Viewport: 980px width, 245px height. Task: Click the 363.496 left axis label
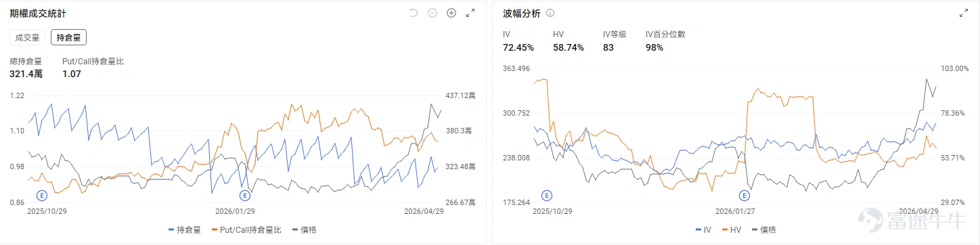point(516,69)
